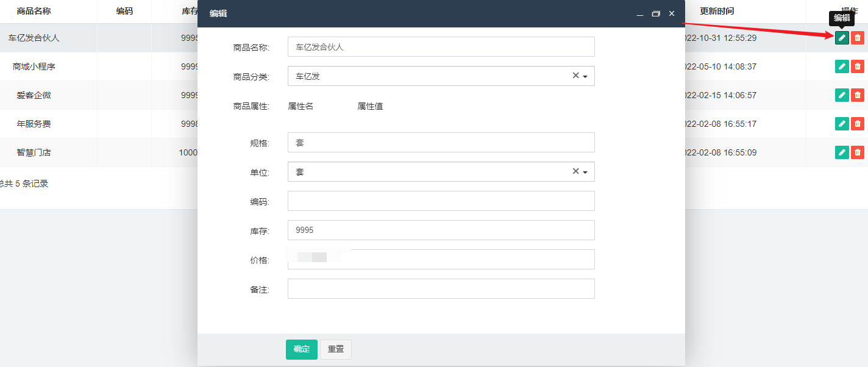Click the edit pencil icon for 车亿发合伙人

click(842, 38)
